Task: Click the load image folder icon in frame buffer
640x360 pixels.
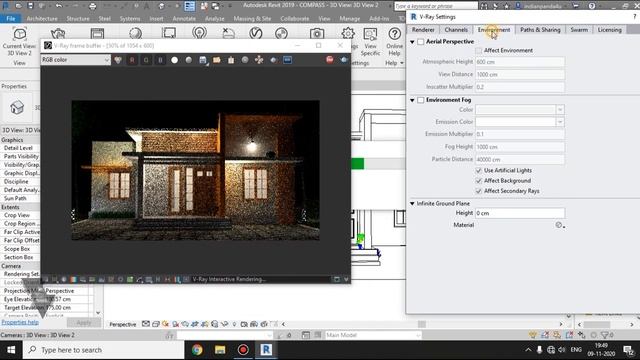Action: (x=217, y=60)
